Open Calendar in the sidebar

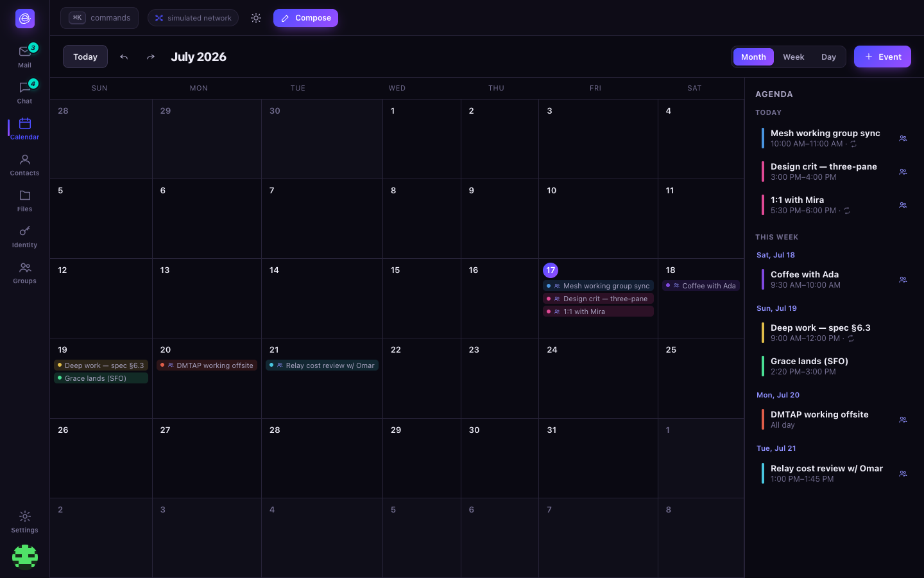pos(24,128)
